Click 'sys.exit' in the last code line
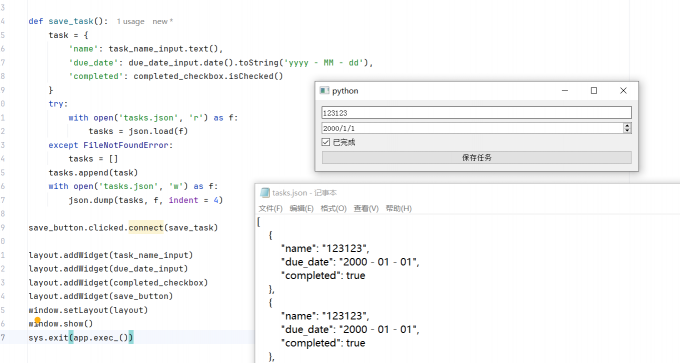Viewport: 680px width, 363px height. coord(48,337)
